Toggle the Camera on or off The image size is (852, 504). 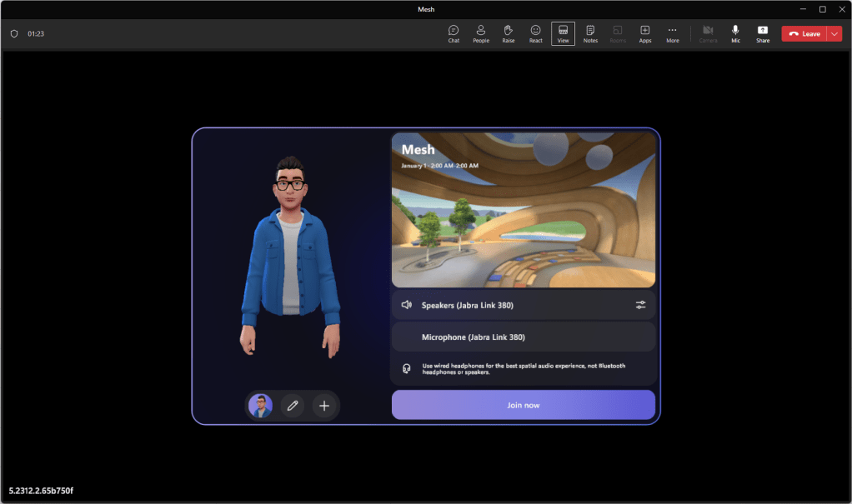click(x=708, y=33)
